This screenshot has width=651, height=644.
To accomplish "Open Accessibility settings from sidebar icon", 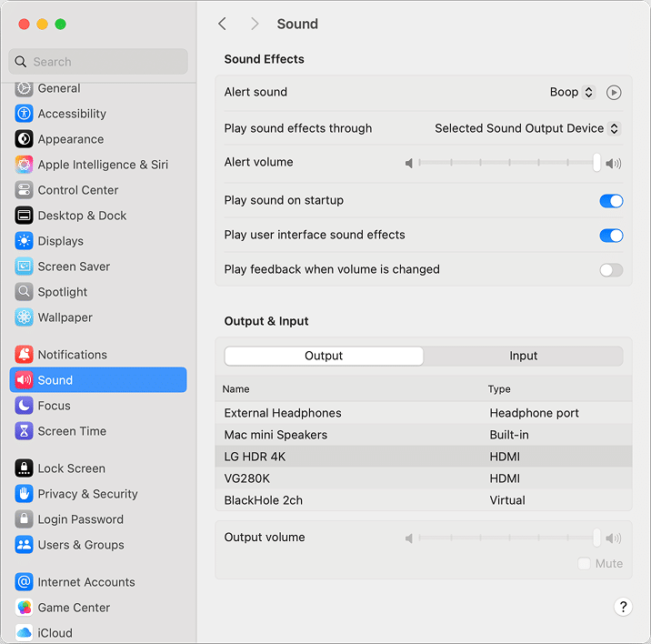I will pos(24,114).
